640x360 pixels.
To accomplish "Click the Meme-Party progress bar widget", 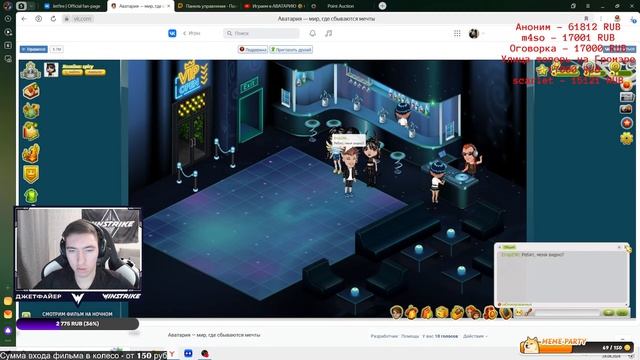I will coord(577,345).
